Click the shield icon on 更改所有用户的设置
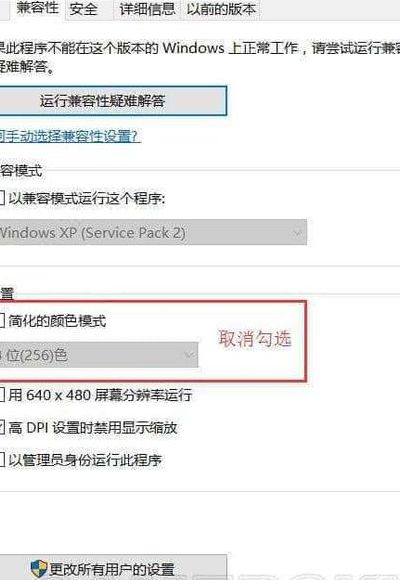This screenshot has width=400, height=580. tap(39, 569)
